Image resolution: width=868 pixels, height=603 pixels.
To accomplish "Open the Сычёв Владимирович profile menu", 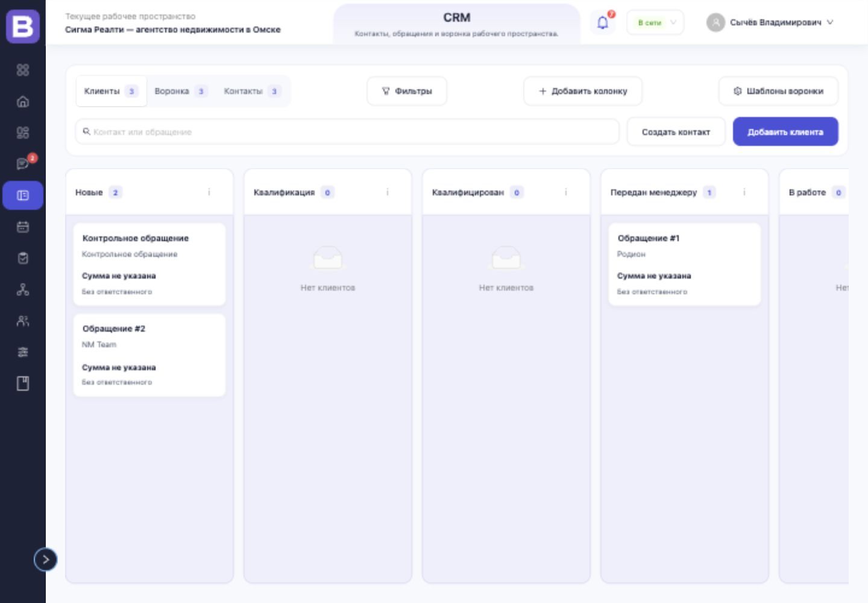I will pyautogui.click(x=770, y=22).
